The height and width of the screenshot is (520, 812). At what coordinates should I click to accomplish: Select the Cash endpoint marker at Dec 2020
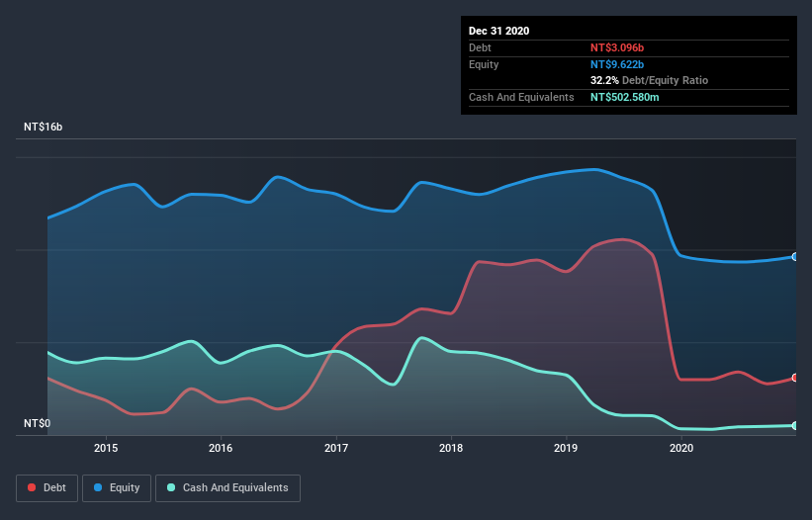pos(795,425)
